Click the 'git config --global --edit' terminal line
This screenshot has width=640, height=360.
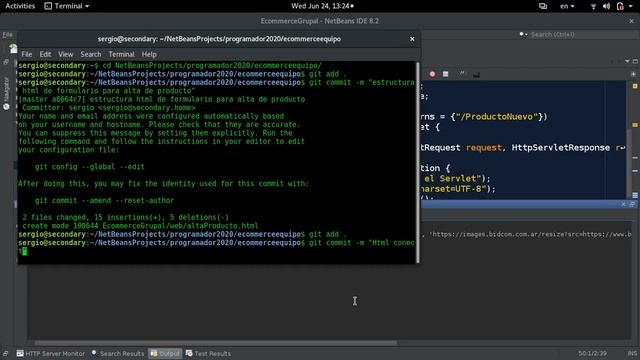pos(89,167)
